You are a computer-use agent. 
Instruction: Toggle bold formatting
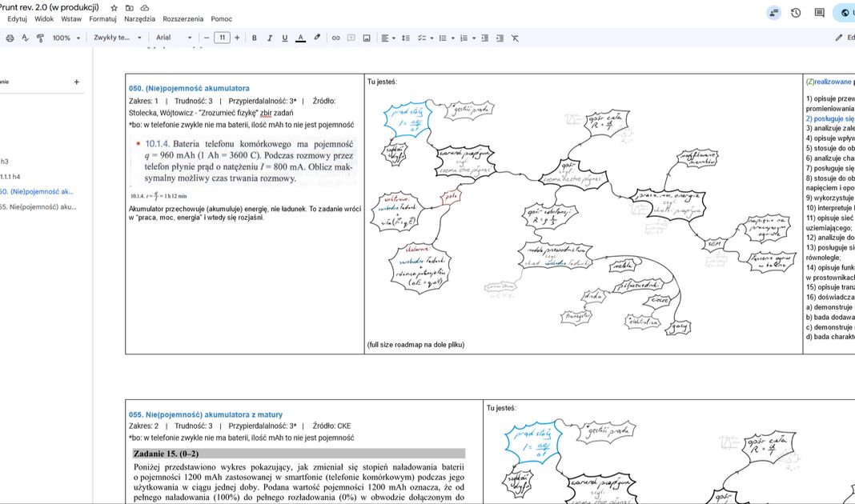click(255, 38)
